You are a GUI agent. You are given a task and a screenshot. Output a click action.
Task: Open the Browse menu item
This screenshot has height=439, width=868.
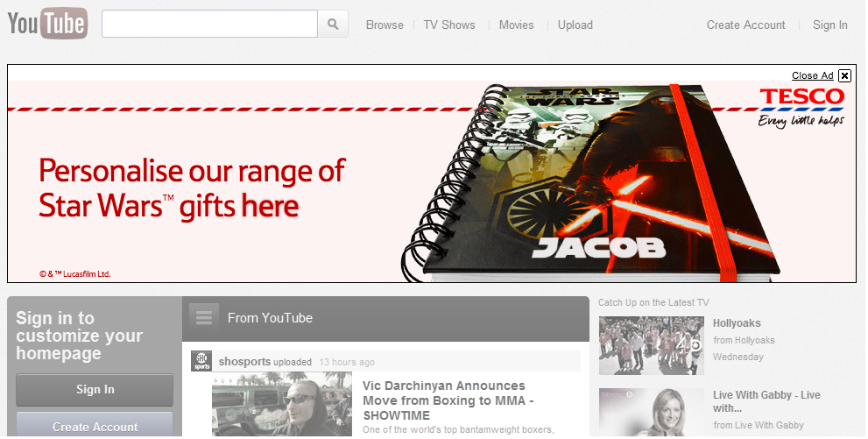tap(385, 25)
